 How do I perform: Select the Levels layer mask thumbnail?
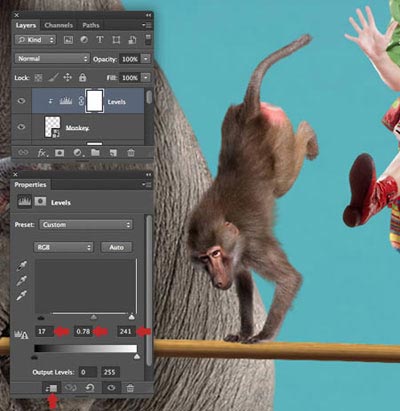coord(95,101)
